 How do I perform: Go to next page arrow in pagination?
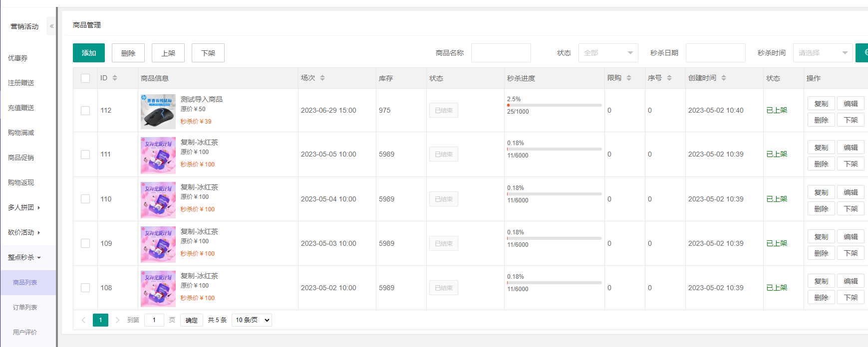117,320
